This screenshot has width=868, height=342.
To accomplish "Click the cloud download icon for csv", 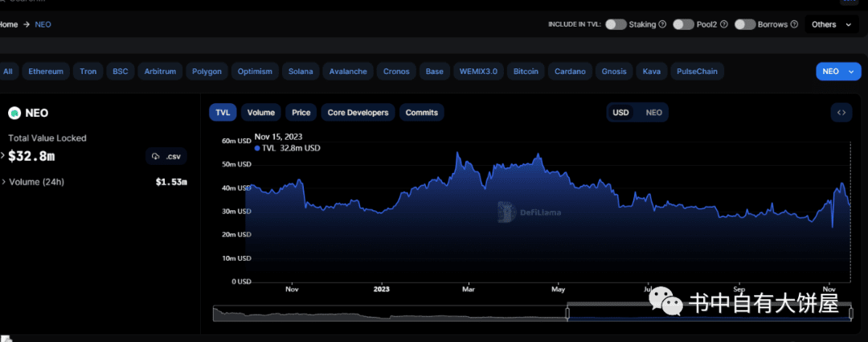I will coord(156,156).
